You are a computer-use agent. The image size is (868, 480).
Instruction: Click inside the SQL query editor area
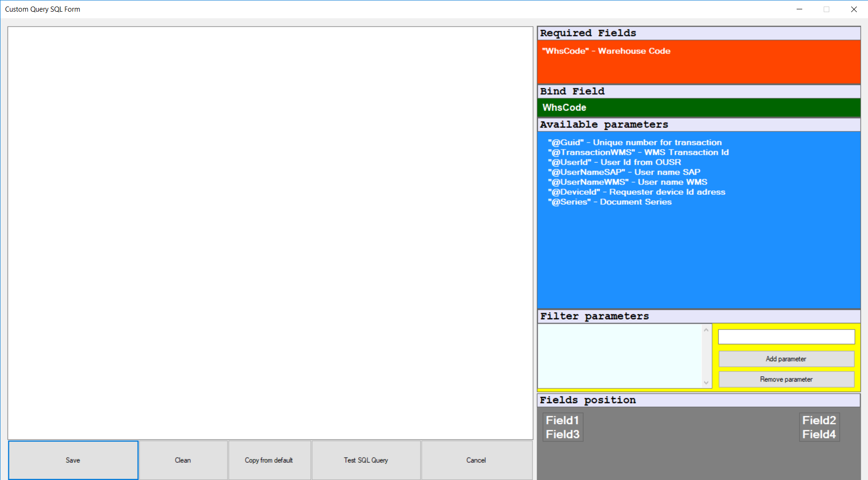[270, 233]
